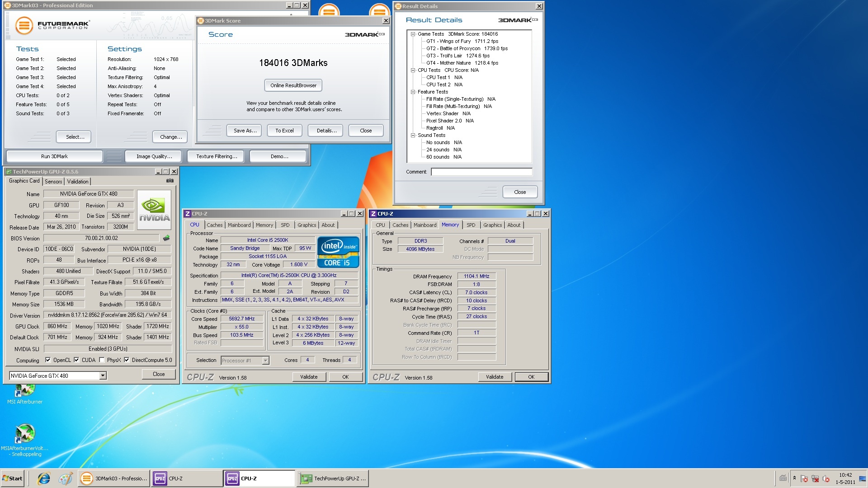
Task: Click the Run 3DMark button
Action: pos(54,156)
